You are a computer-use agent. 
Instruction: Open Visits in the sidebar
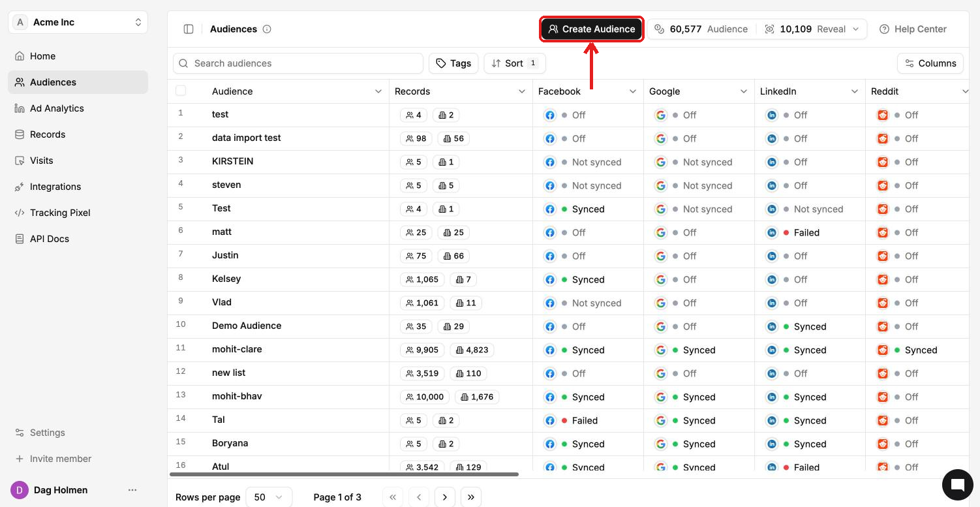pos(78,161)
